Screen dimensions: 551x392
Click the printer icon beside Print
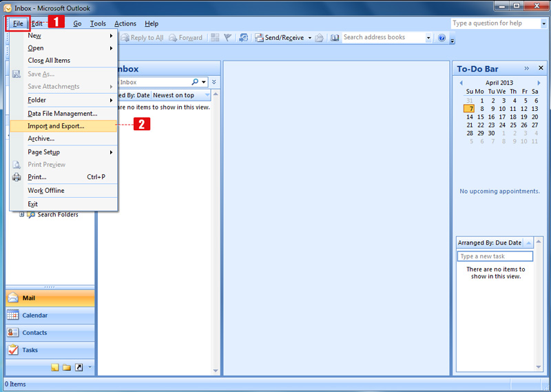[17, 177]
